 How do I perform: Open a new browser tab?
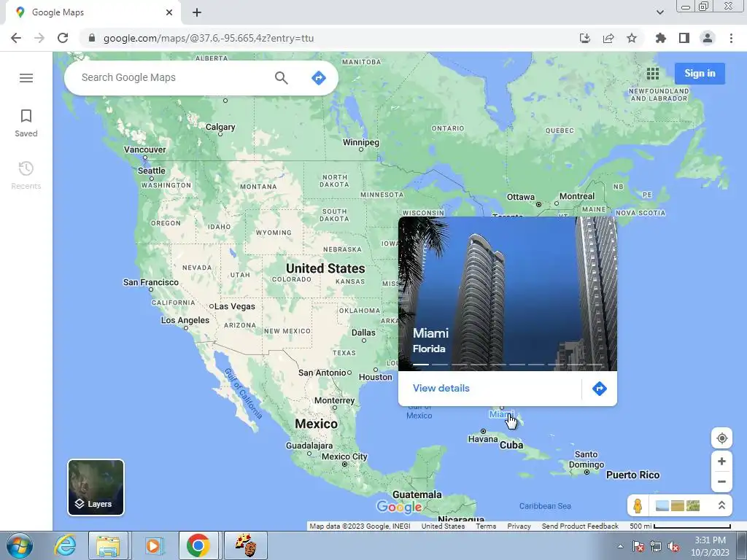click(x=197, y=12)
